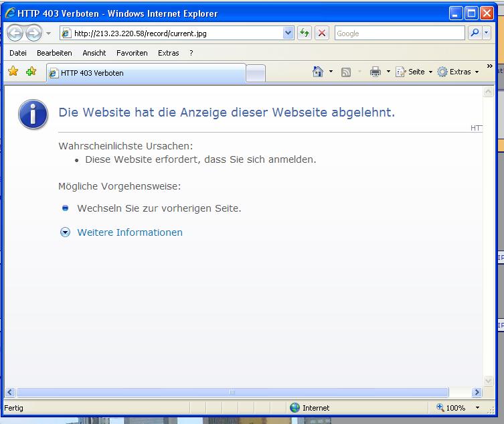Click the Print icon in toolbar
504x424 pixels.
pyautogui.click(x=375, y=72)
